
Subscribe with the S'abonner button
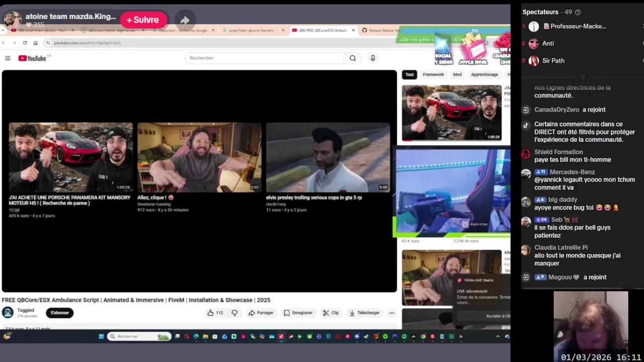(59, 313)
